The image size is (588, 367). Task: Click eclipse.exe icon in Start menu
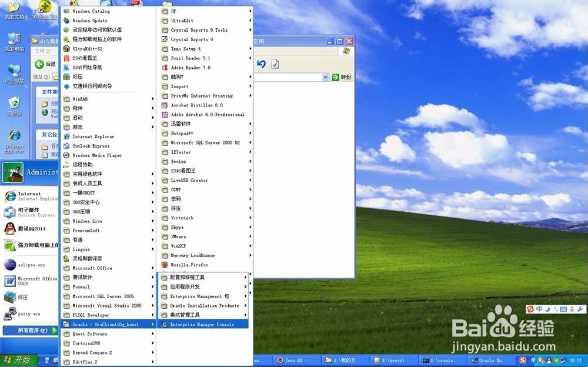(10, 265)
